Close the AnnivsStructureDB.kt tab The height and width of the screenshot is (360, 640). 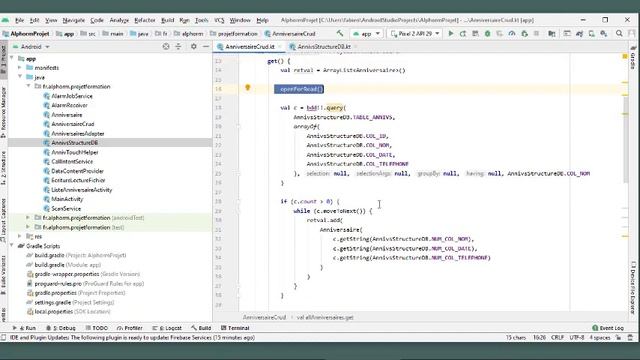tap(356, 47)
